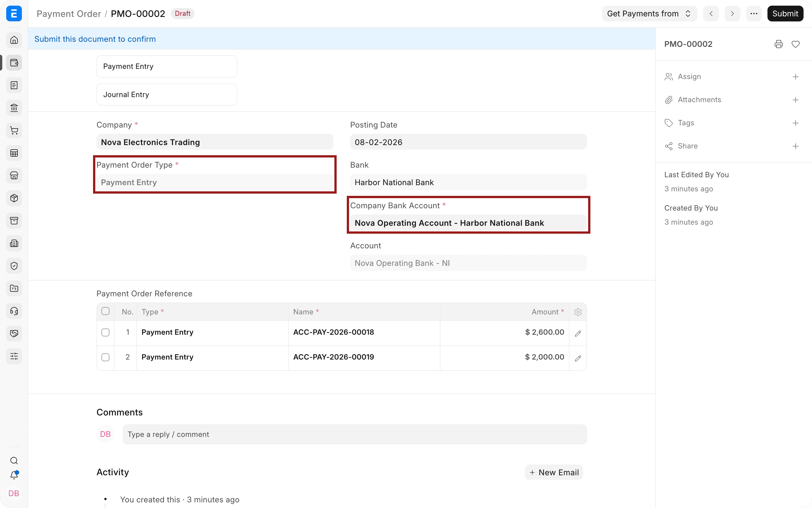This screenshot has height=508, width=812.
Task: Like the document with heart icon
Action: 796,44
